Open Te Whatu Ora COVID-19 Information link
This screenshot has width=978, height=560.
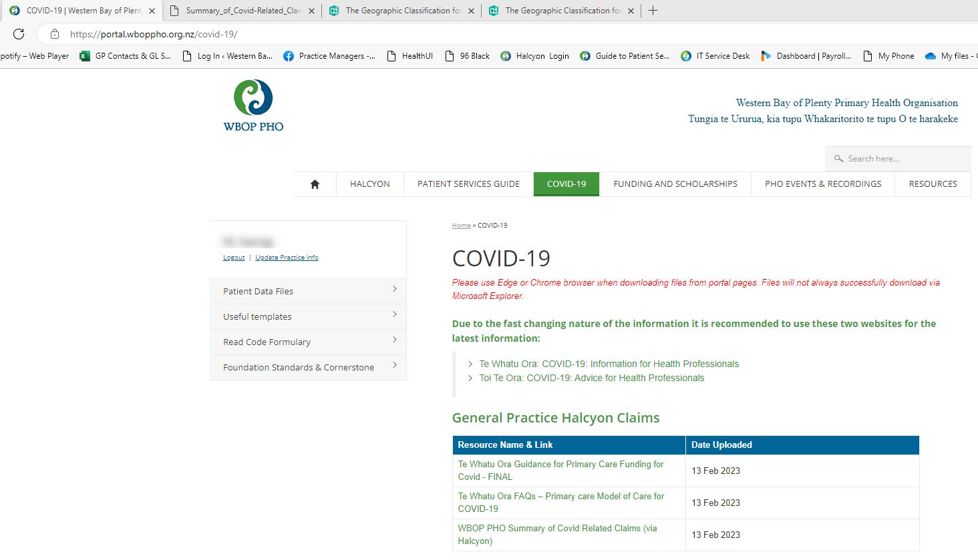609,364
